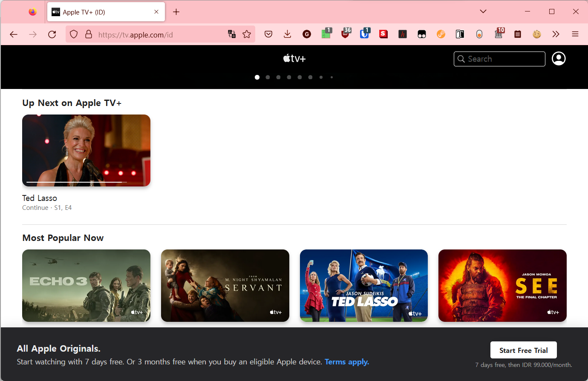The width and height of the screenshot is (588, 381).
Task: Reload the current page
Action: 52,34
